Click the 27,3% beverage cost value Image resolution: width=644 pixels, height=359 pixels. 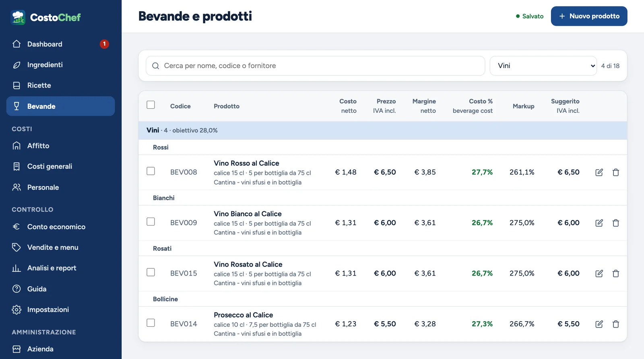[482, 324]
